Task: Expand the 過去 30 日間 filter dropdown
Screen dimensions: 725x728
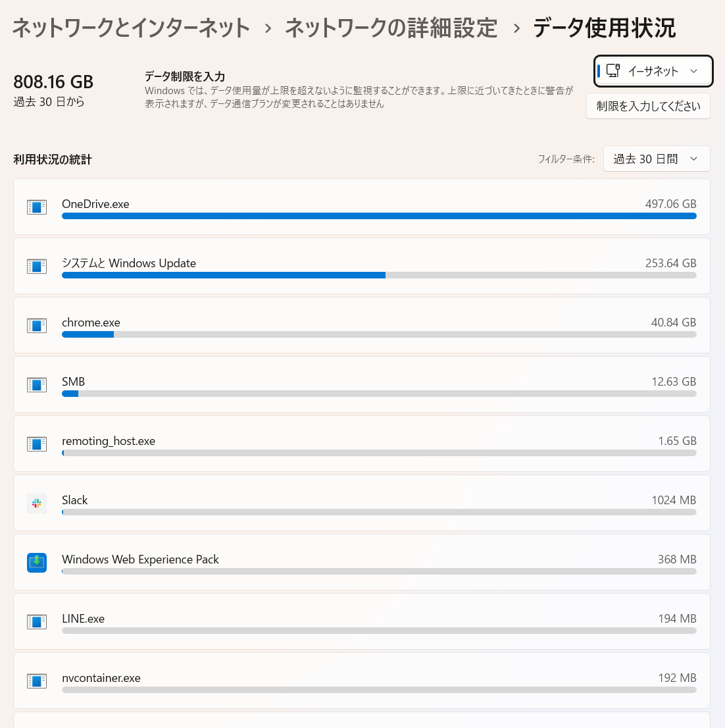Action: [x=656, y=158]
